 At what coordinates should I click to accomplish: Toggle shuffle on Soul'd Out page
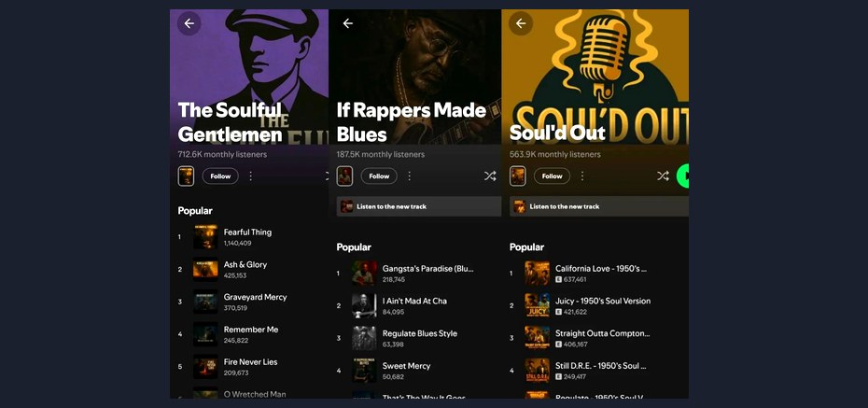[663, 176]
